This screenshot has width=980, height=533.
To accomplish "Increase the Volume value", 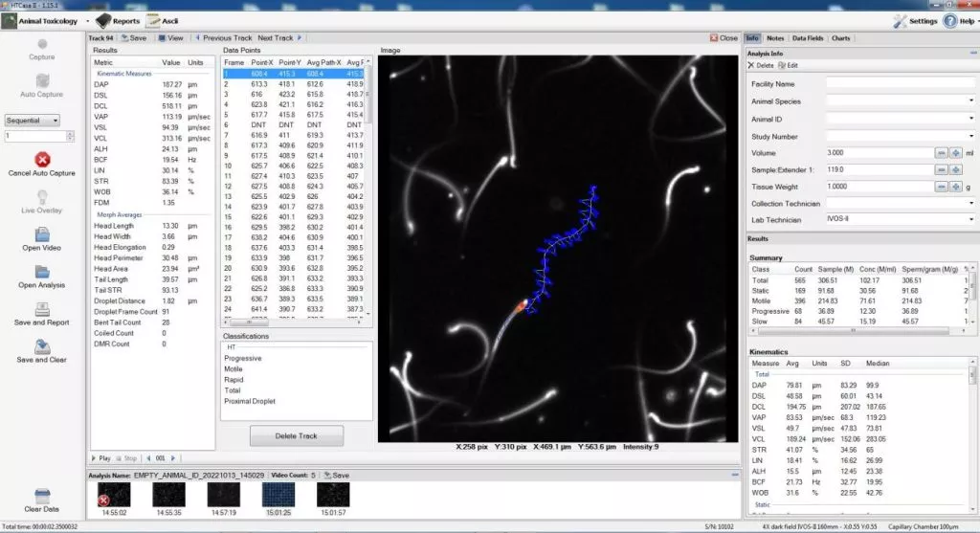I will (956, 153).
